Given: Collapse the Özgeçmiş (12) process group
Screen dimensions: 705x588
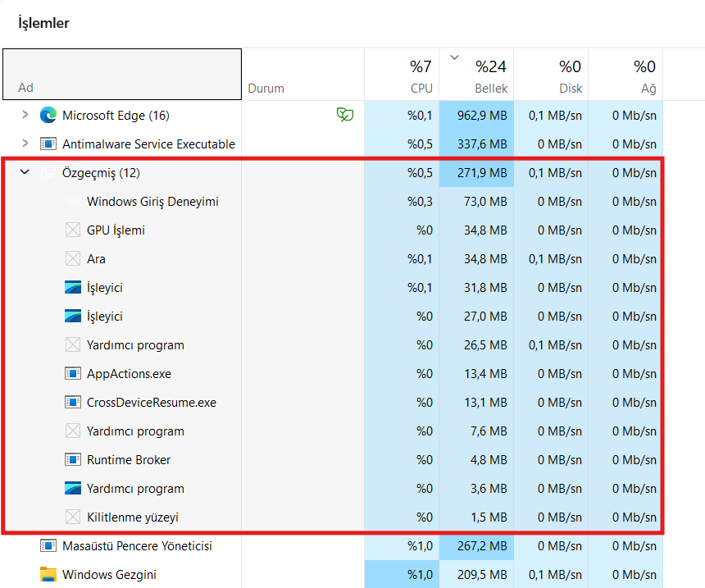Looking at the screenshot, I should (25, 172).
